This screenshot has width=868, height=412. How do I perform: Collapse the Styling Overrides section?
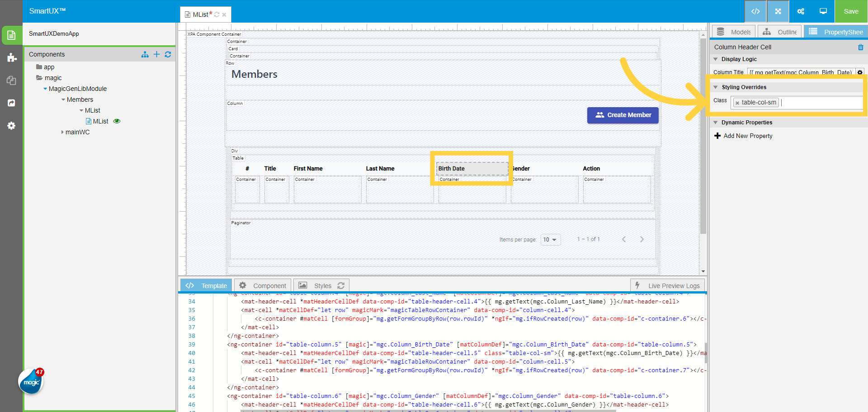tap(716, 87)
